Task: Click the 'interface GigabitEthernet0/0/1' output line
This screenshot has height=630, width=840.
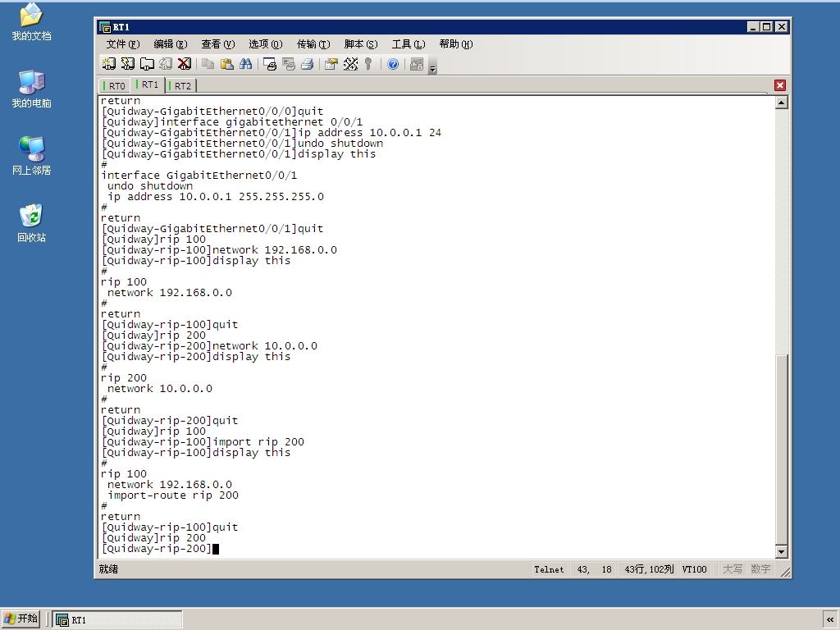Action: coord(199,176)
